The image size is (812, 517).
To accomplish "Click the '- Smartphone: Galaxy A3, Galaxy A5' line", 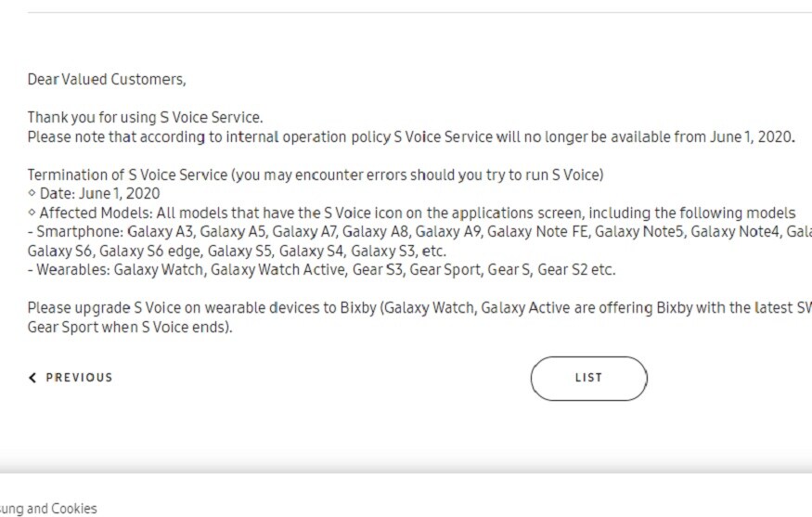I will [419, 231].
